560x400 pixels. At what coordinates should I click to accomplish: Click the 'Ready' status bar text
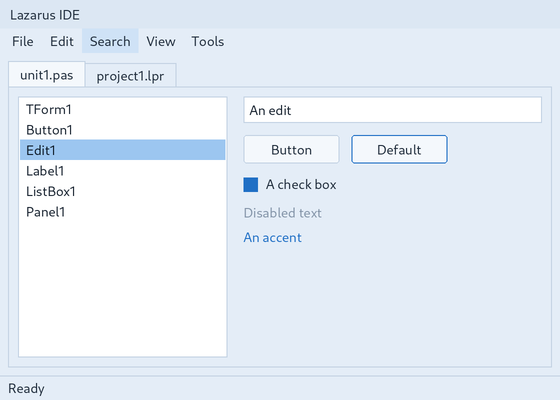tap(26, 388)
